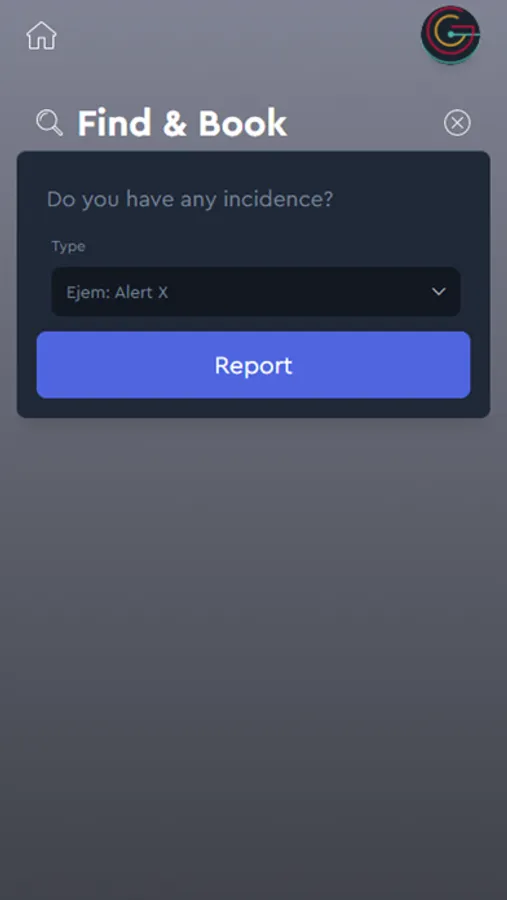Screen dimensions: 507x900
Task: Click the dark incidence card background
Action: pos(253,172)
